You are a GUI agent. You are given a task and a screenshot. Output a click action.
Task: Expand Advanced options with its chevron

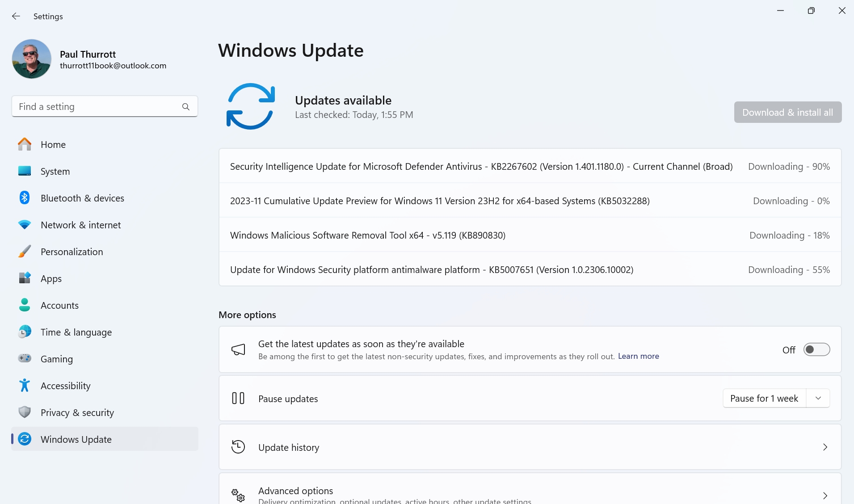pos(825,496)
